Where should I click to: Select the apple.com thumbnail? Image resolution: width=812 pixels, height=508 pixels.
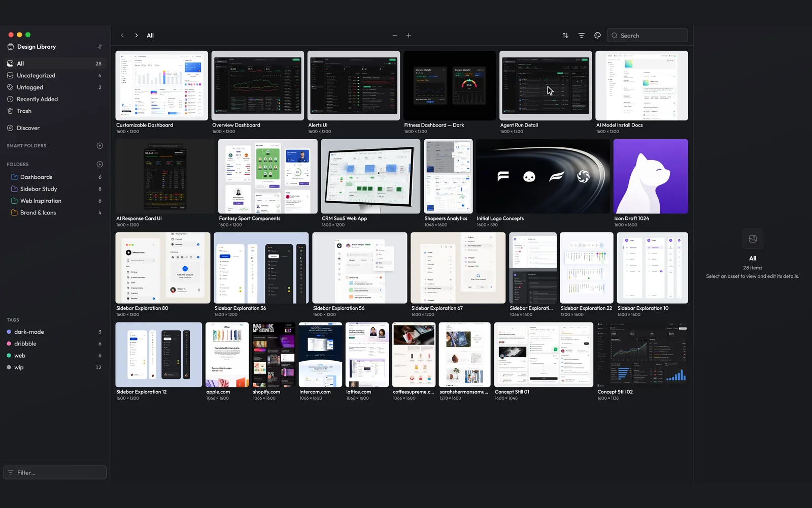point(227,355)
